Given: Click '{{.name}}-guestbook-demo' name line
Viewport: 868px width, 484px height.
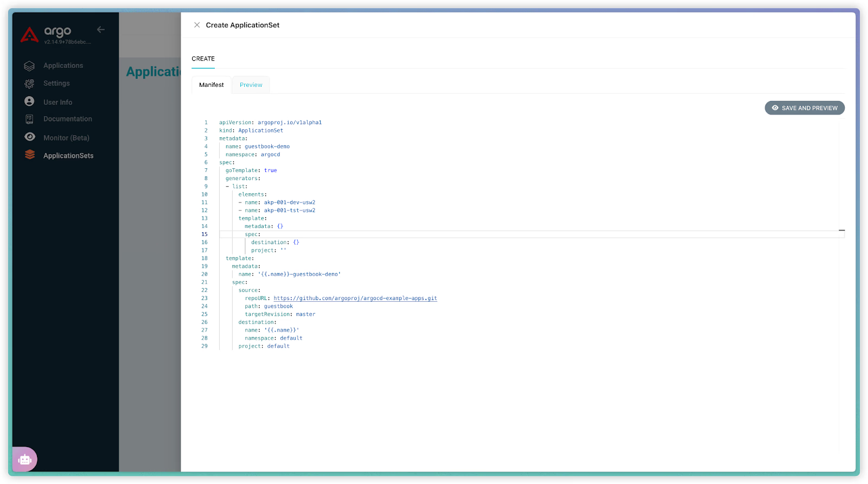Looking at the screenshot, I should click(x=290, y=275).
